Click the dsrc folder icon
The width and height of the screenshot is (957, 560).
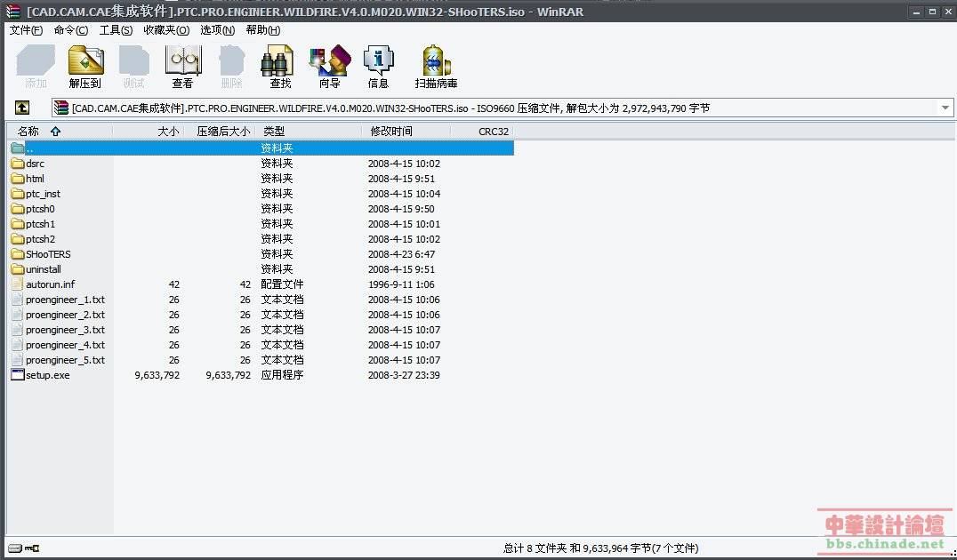pyautogui.click(x=18, y=164)
